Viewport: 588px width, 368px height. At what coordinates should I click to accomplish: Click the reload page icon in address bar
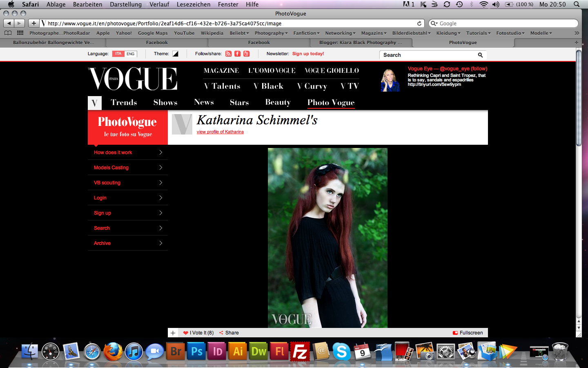tap(419, 23)
